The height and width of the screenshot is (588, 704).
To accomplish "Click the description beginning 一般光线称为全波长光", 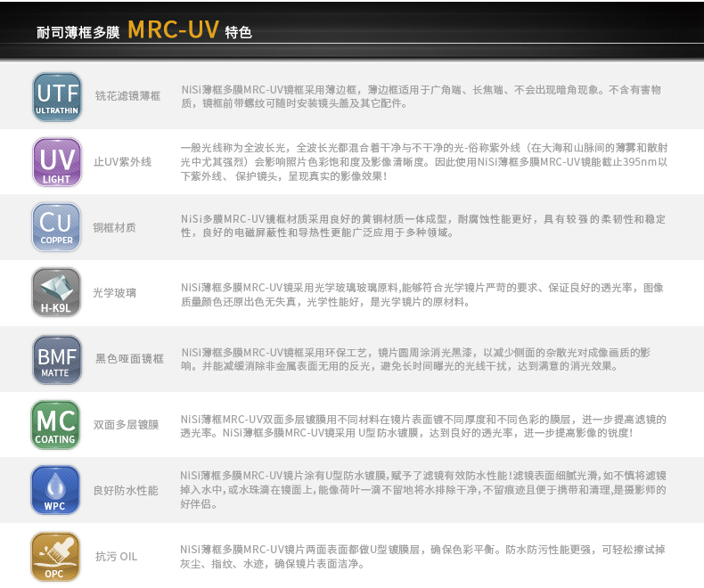I will [424, 161].
